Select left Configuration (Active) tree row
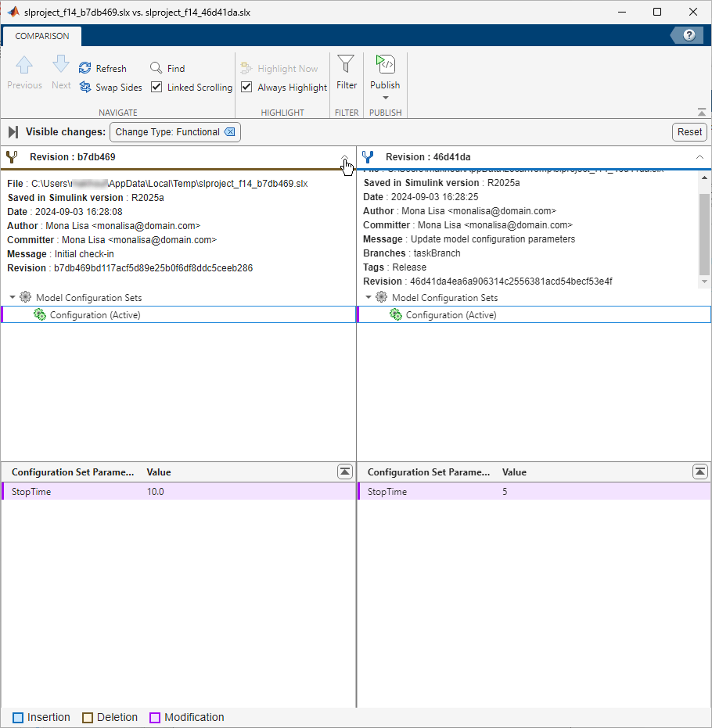The width and height of the screenshot is (712, 728). pos(178,315)
